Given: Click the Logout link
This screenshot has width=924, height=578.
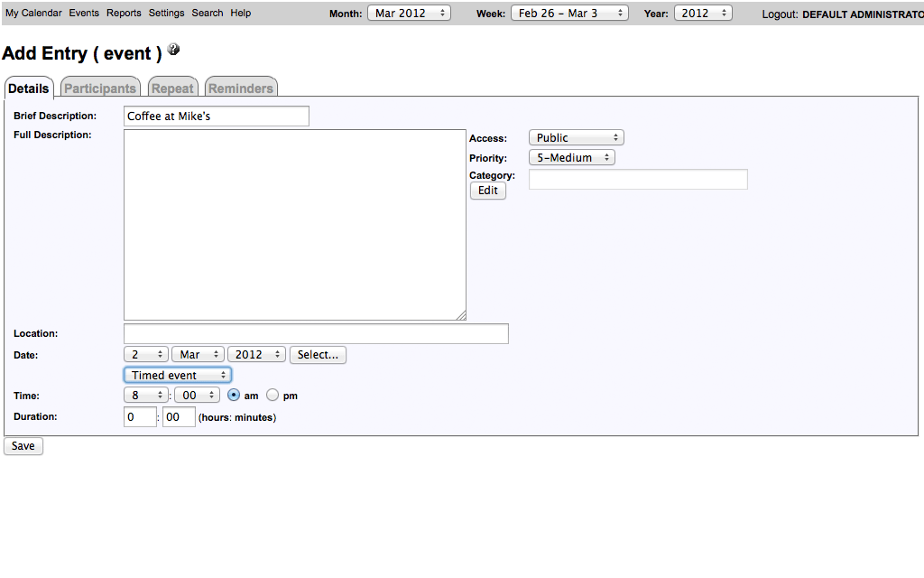Looking at the screenshot, I should pyautogui.click(x=780, y=14).
